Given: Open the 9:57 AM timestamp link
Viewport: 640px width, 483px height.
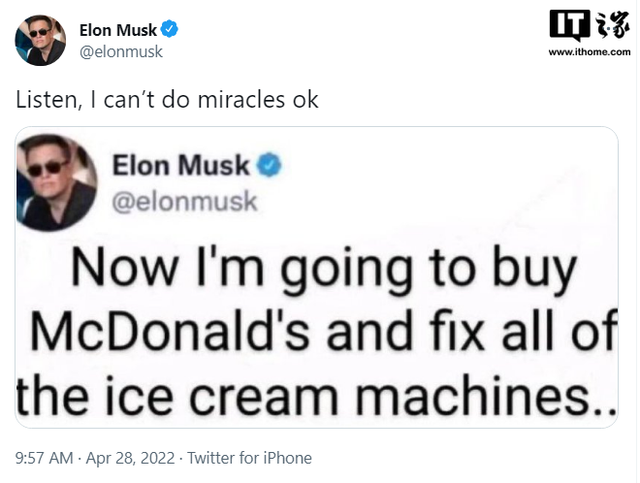Looking at the screenshot, I should coord(44,458).
